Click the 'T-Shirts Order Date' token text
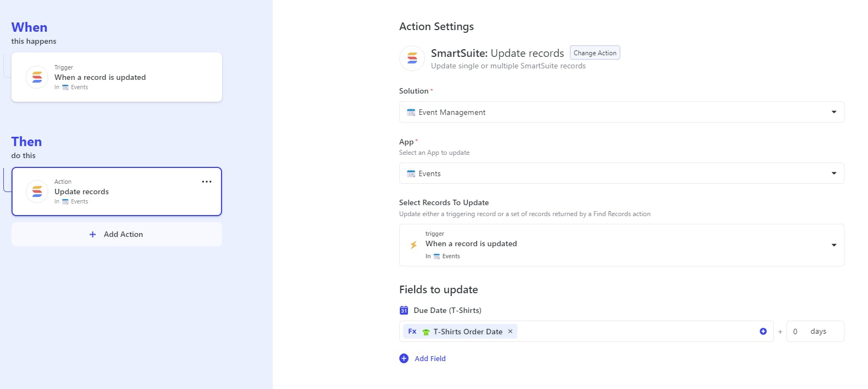This screenshot has width=868, height=389. coord(468,332)
